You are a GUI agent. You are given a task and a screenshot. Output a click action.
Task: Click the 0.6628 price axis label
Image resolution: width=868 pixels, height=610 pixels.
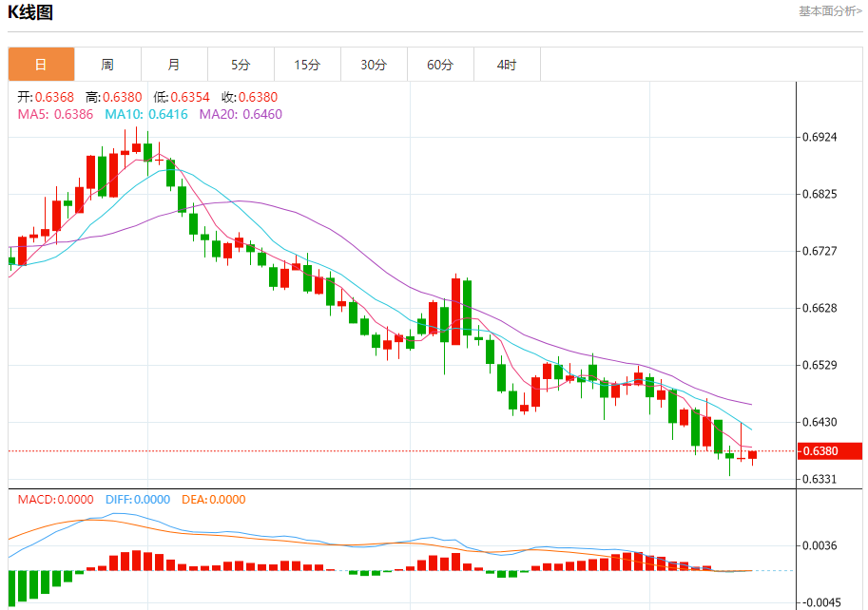(x=820, y=308)
